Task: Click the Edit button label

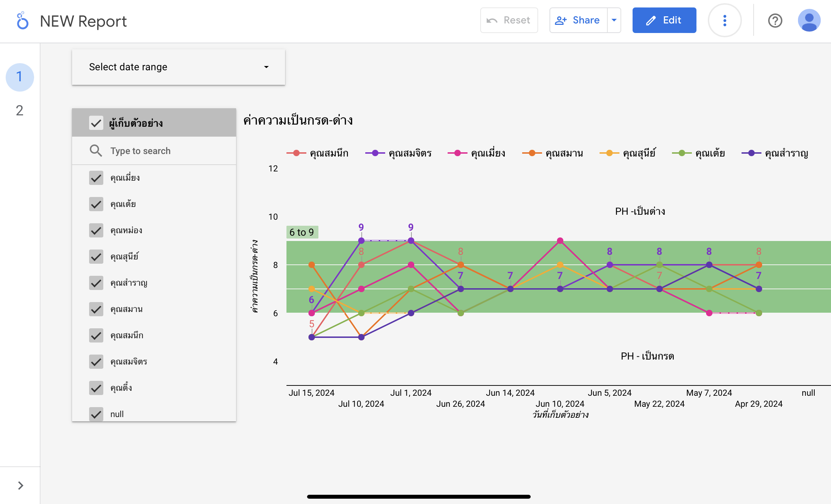Action: [x=672, y=20]
